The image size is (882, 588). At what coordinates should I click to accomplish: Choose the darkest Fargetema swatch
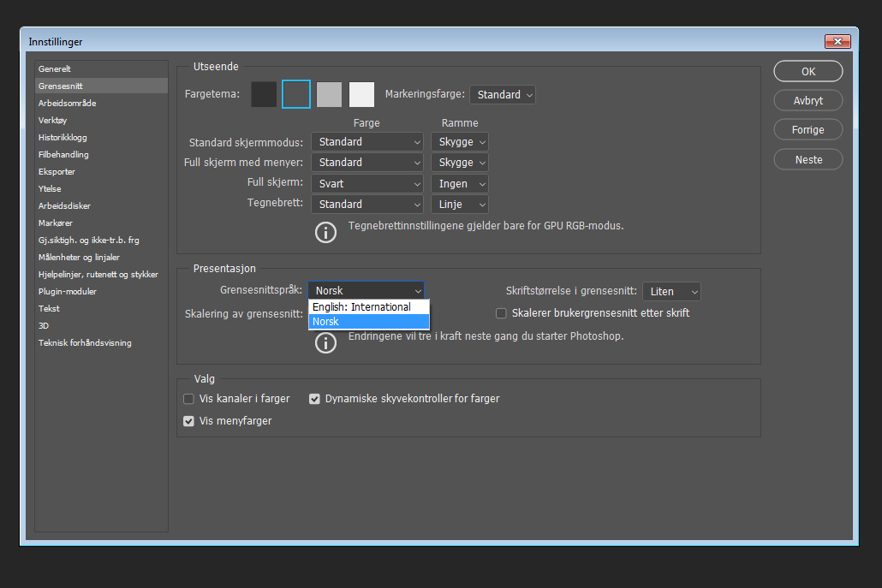click(x=264, y=94)
